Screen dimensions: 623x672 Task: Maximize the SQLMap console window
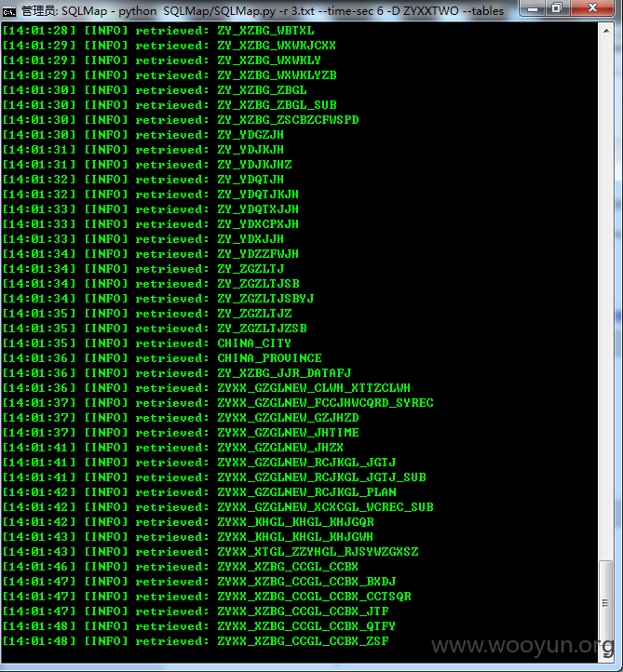click(x=557, y=8)
